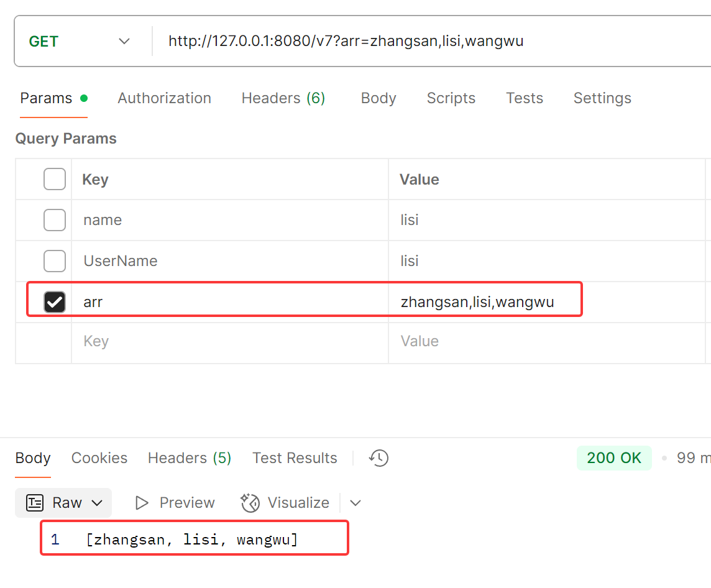Click the Preview button
Image resolution: width=711 pixels, height=588 pixels.
(x=175, y=503)
